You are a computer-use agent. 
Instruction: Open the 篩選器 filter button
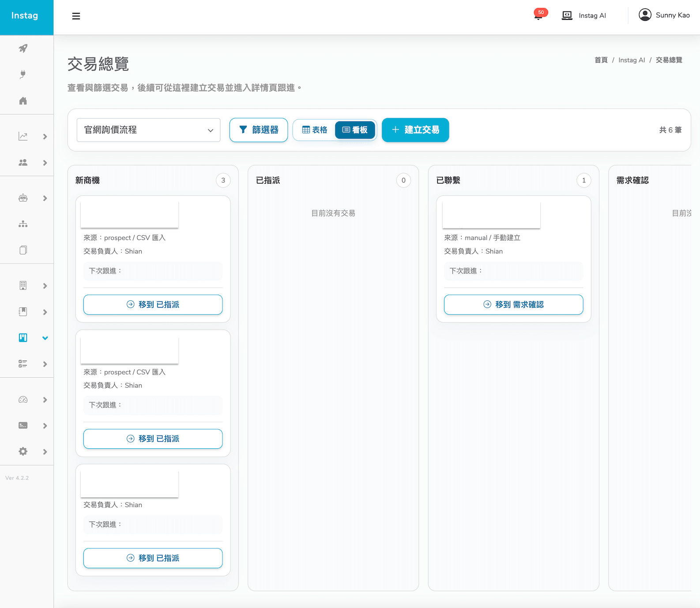coord(259,130)
